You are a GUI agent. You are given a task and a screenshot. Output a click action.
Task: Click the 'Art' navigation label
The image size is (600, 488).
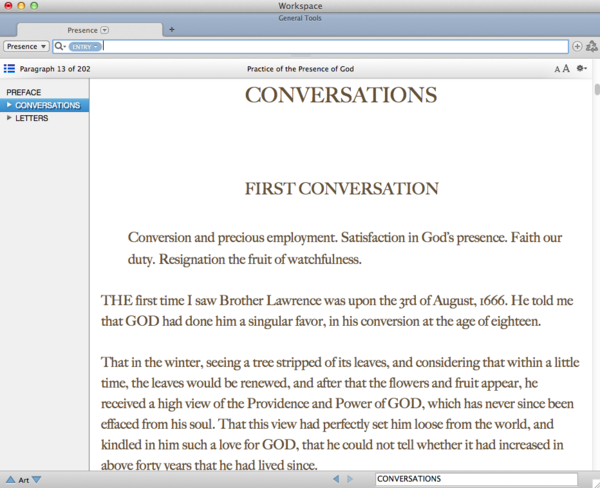(24, 480)
